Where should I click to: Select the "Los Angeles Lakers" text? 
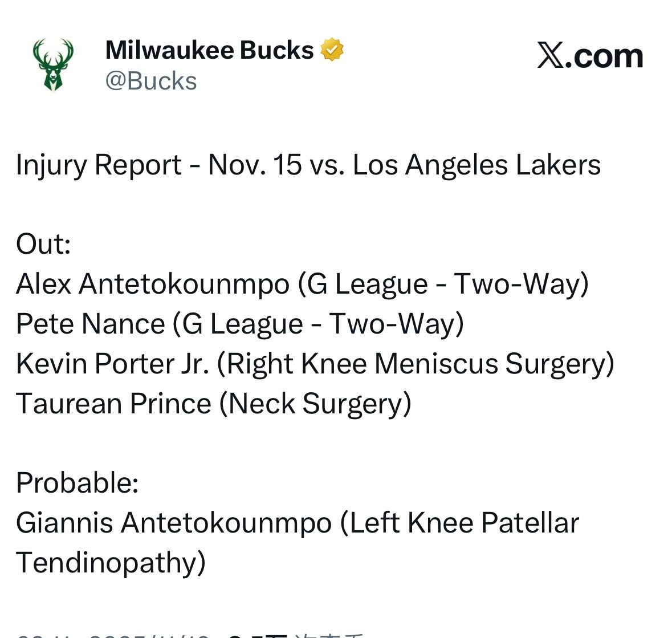point(476,165)
